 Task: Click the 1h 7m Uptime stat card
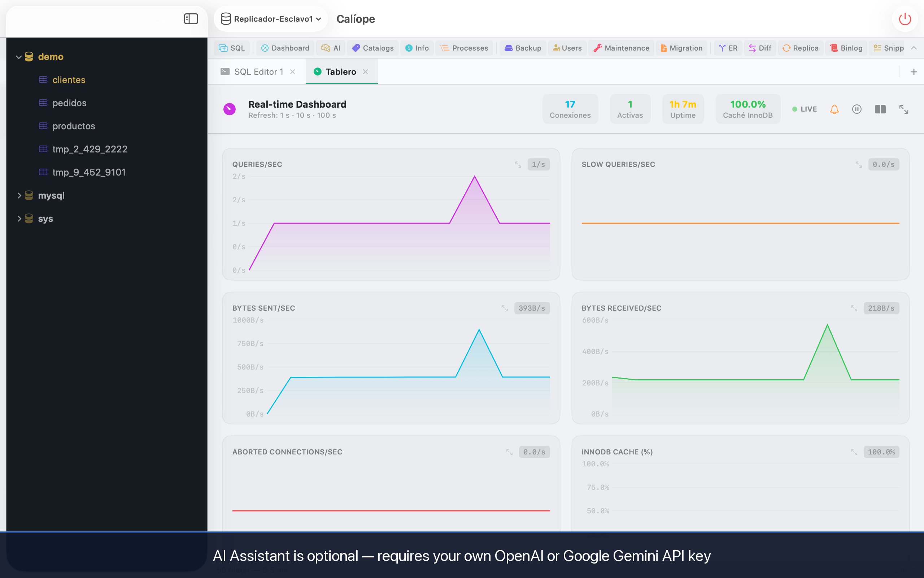[683, 109]
